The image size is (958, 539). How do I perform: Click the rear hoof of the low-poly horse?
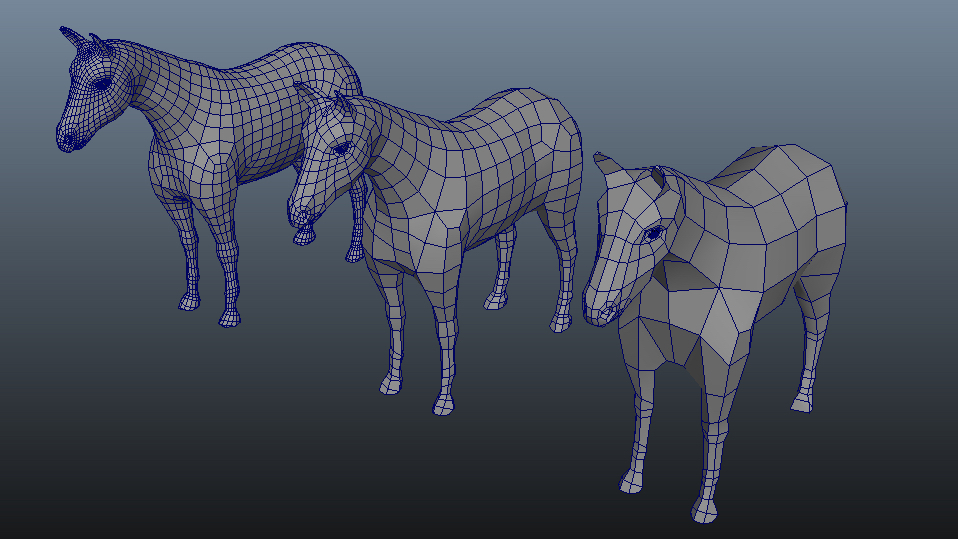[x=803, y=403]
